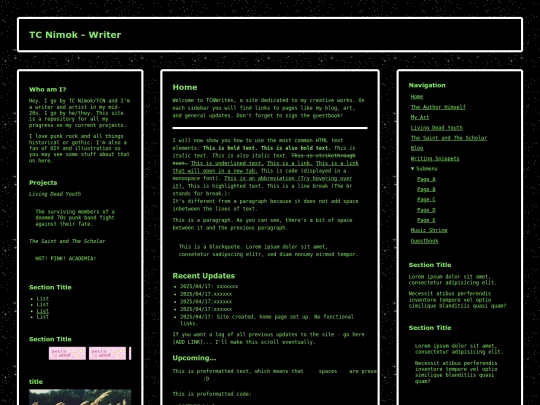Screen dimensions: 540x405
Task: Click the 'HOT! PINK! ACADEMIA!' blurb
Action: tap(65, 258)
